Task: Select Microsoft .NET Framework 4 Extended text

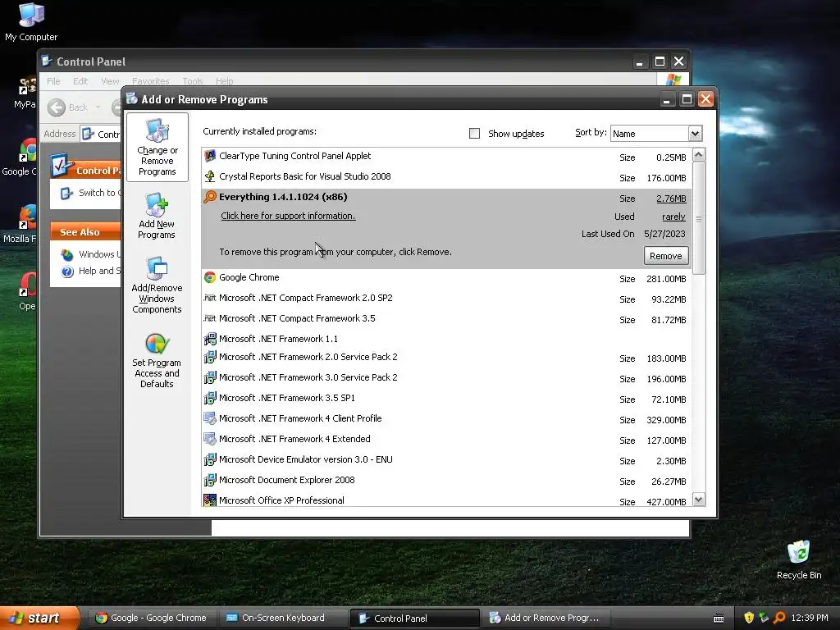Action: pos(294,440)
